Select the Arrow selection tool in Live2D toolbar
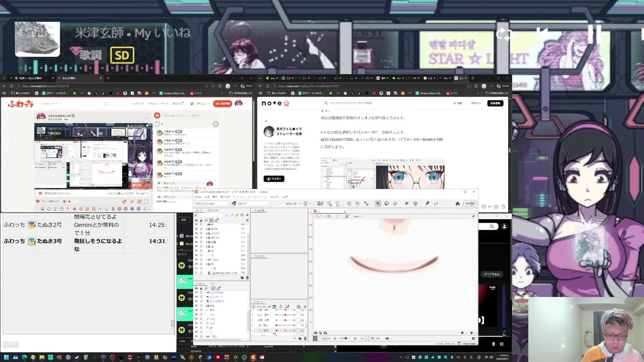 tap(378, 204)
